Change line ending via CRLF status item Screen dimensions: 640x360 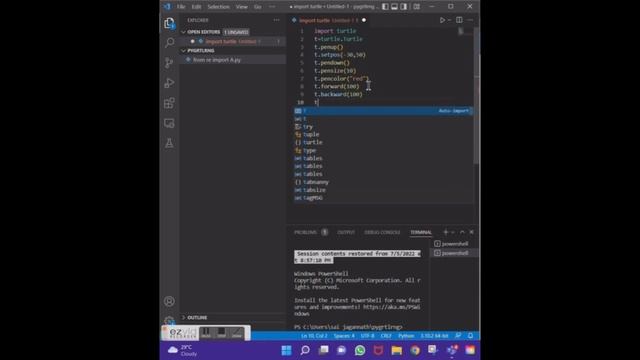tap(386, 336)
